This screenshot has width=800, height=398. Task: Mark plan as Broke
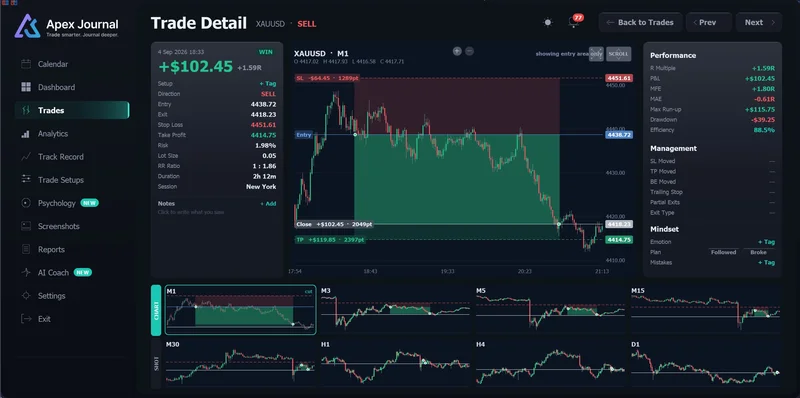tap(758, 252)
